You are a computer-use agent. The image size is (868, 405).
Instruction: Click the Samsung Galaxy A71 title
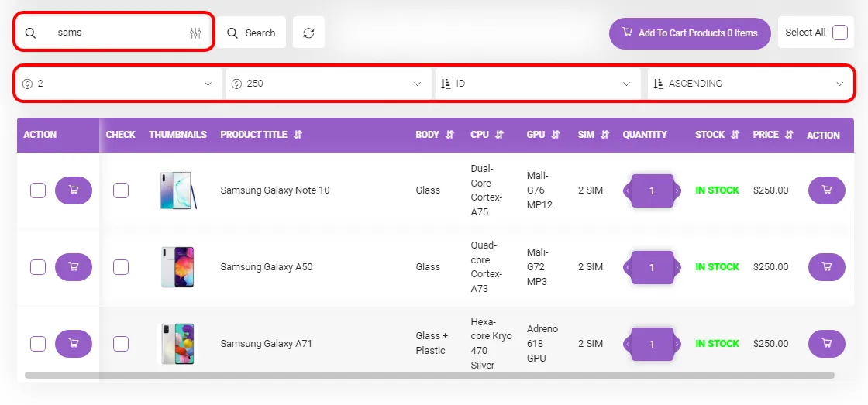click(x=267, y=344)
